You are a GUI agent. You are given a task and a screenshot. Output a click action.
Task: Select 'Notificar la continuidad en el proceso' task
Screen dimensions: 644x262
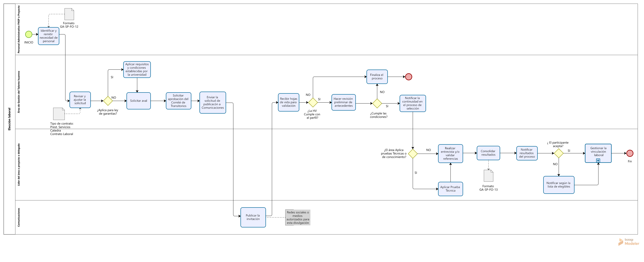pyautogui.click(x=413, y=103)
